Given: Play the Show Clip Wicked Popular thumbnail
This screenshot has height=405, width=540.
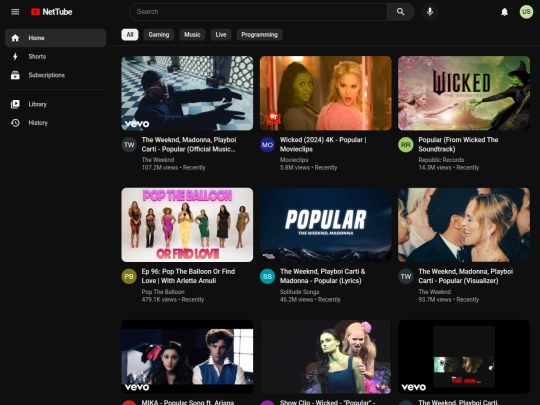Looking at the screenshot, I should pos(325,357).
